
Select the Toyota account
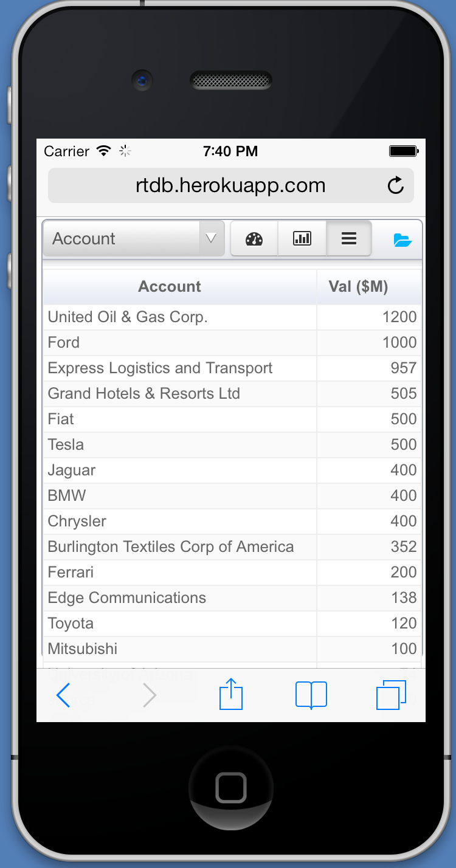232,624
